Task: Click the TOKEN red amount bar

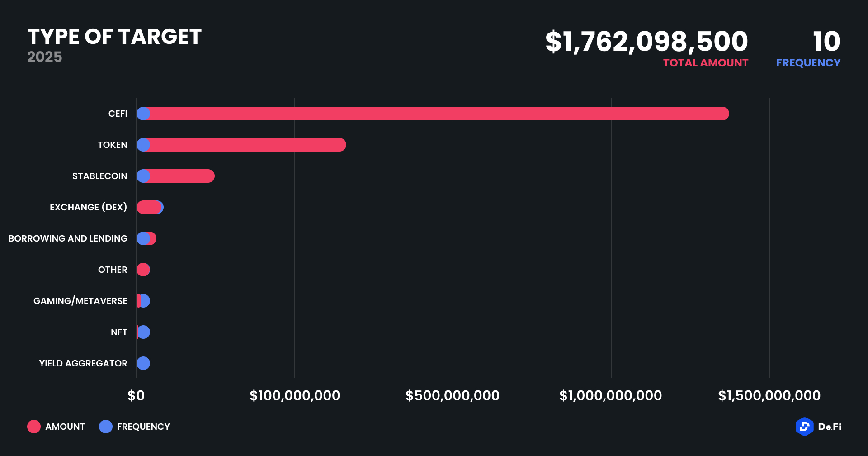Action: click(246, 145)
